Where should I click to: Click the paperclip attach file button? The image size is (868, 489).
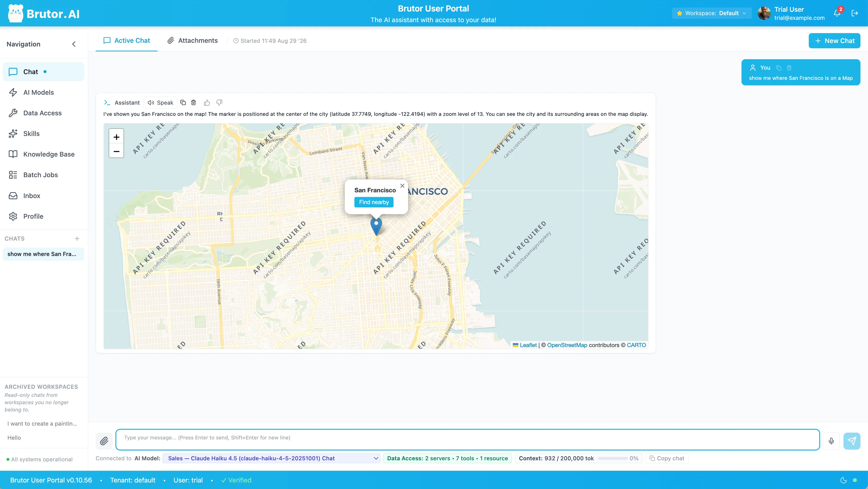104,441
